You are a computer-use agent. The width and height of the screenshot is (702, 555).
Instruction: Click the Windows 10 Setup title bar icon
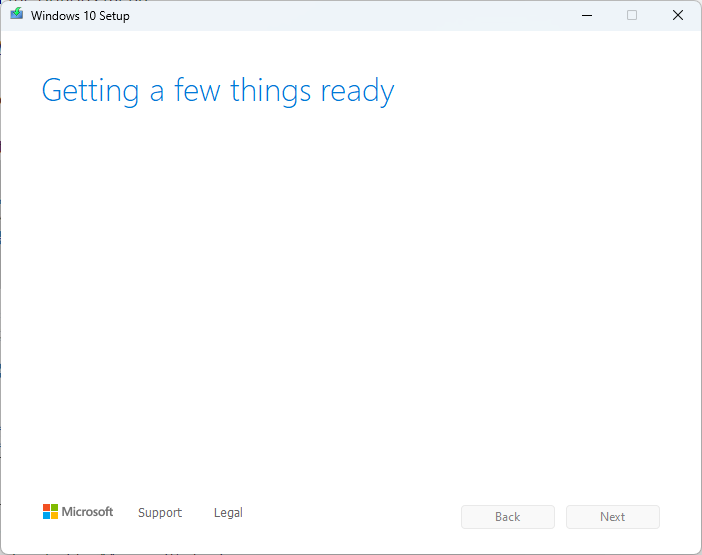(16, 15)
